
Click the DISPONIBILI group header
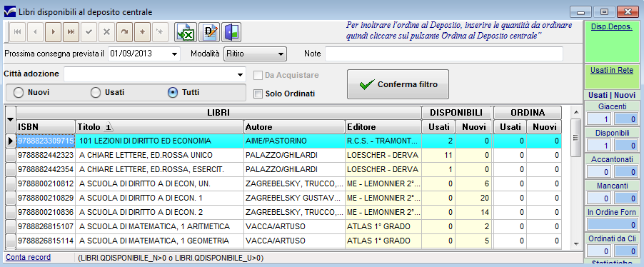pos(457,113)
